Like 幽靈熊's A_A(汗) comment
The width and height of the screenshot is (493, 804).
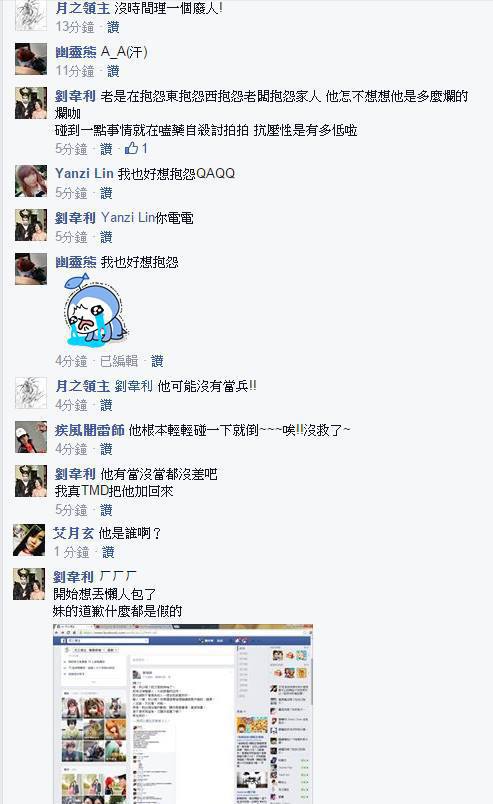113,71
